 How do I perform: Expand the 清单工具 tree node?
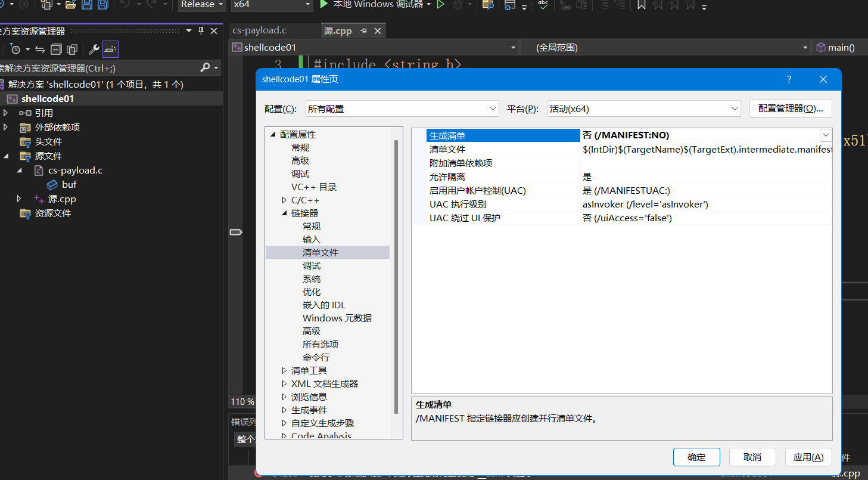click(284, 370)
